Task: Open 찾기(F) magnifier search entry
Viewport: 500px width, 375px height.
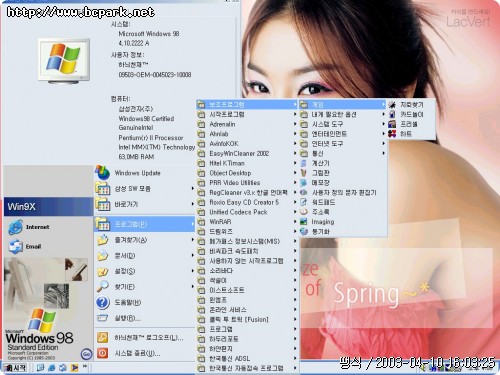Action: [x=144, y=287]
